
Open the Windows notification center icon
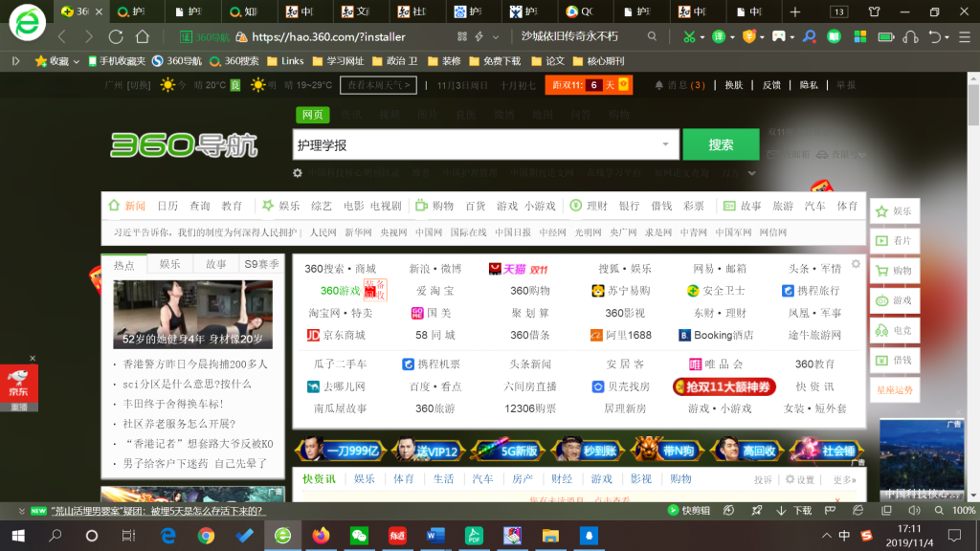[x=954, y=536]
